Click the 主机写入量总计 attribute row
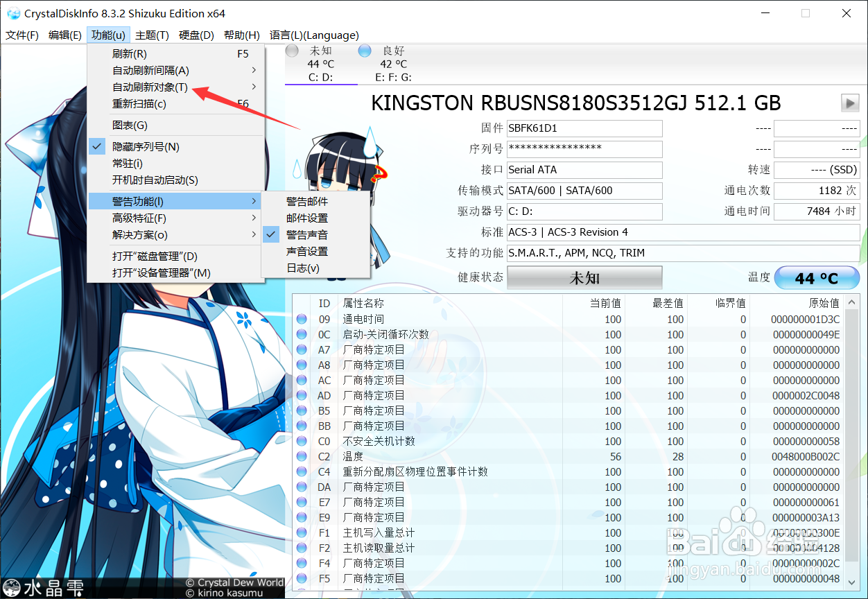 click(568, 533)
